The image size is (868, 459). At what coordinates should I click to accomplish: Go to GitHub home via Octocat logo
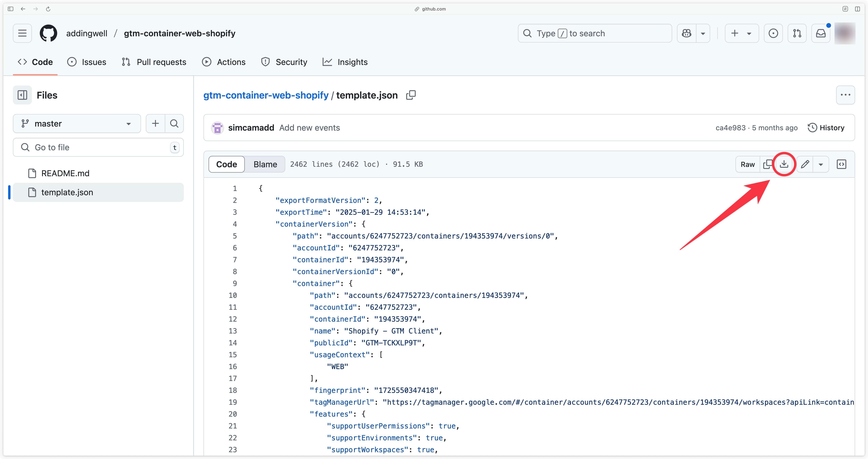pos(48,33)
